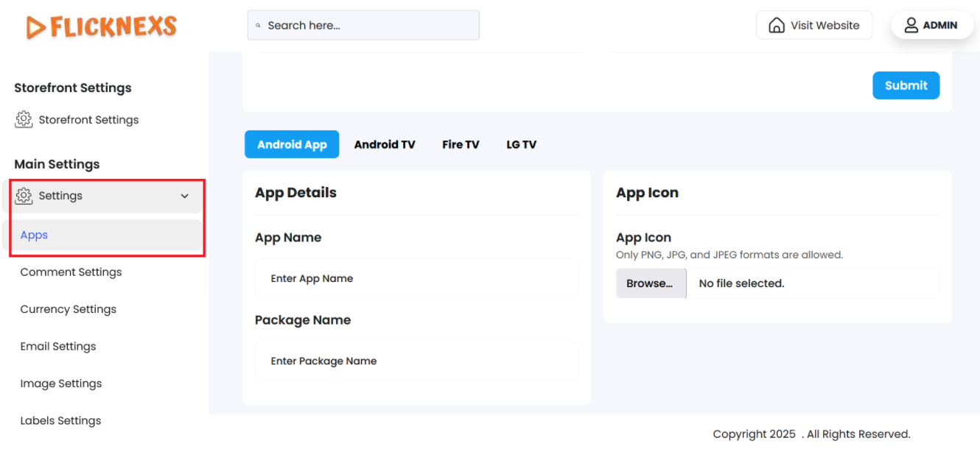Switch to the Android TV tab

point(384,144)
